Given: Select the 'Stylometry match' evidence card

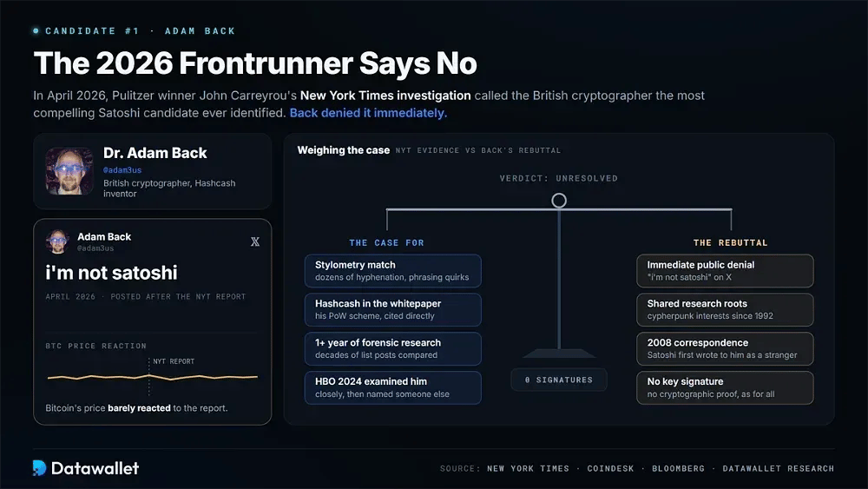Looking at the screenshot, I should [x=393, y=271].
